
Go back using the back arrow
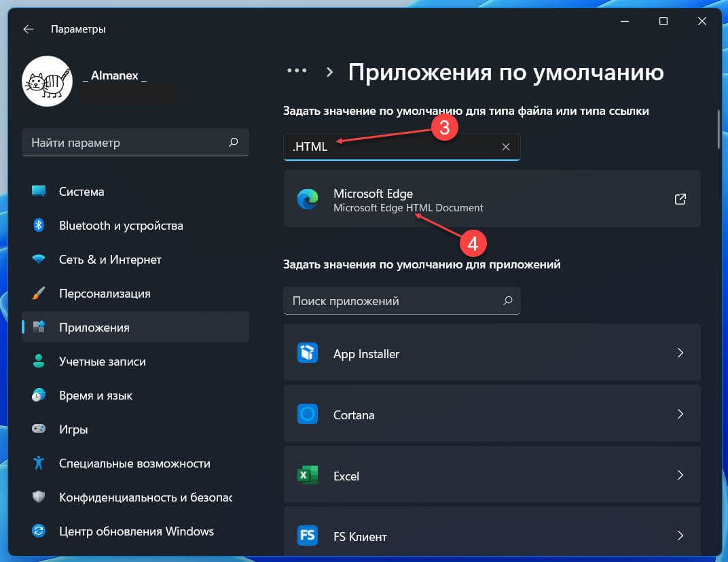[x=29, y=29]
